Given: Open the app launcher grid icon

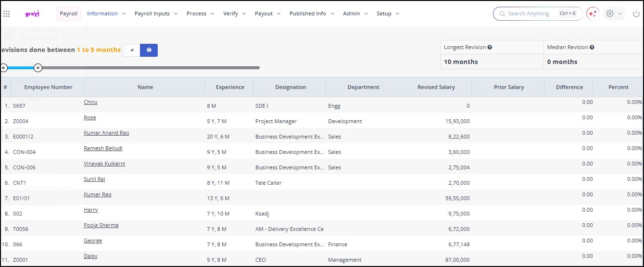Looking at the screenshot, I should [7, 14].
